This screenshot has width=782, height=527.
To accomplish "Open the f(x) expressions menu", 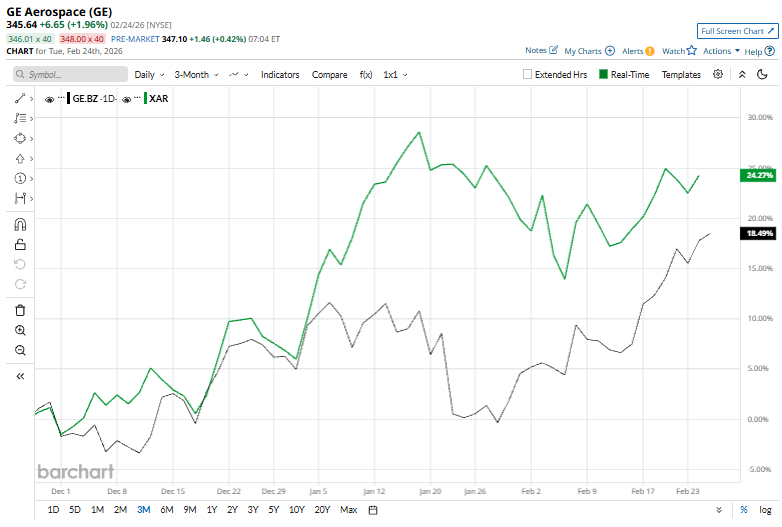I will (x=366, y=74).
